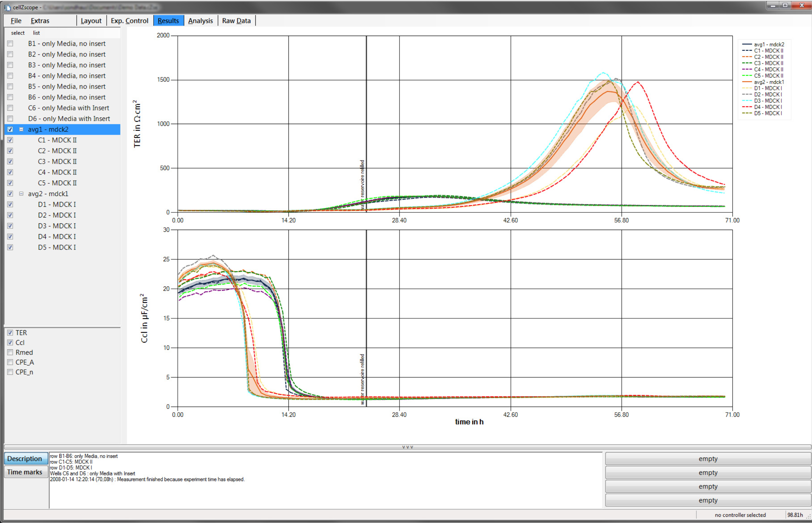The height and width of the screenshot is (523, 812).
Task: Uncheck the D3 - MDCK I well
Action: (x=10, y=226)
